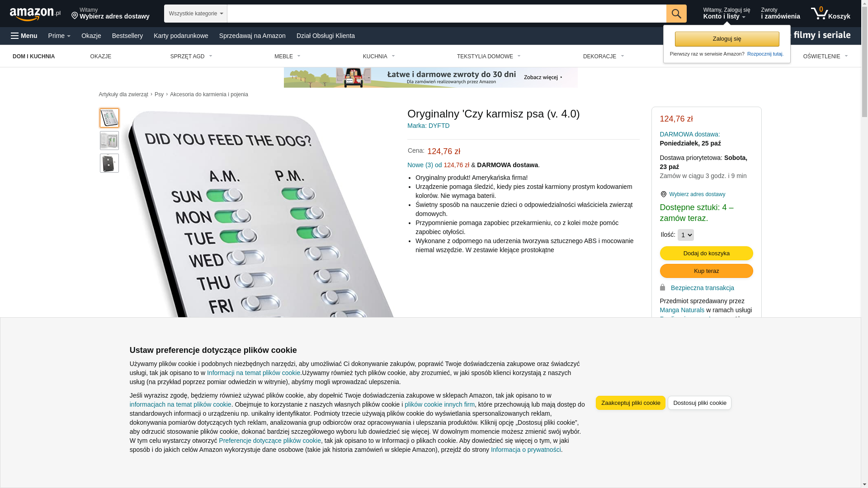Click the search magnifier button

click(x=676, y=14)
